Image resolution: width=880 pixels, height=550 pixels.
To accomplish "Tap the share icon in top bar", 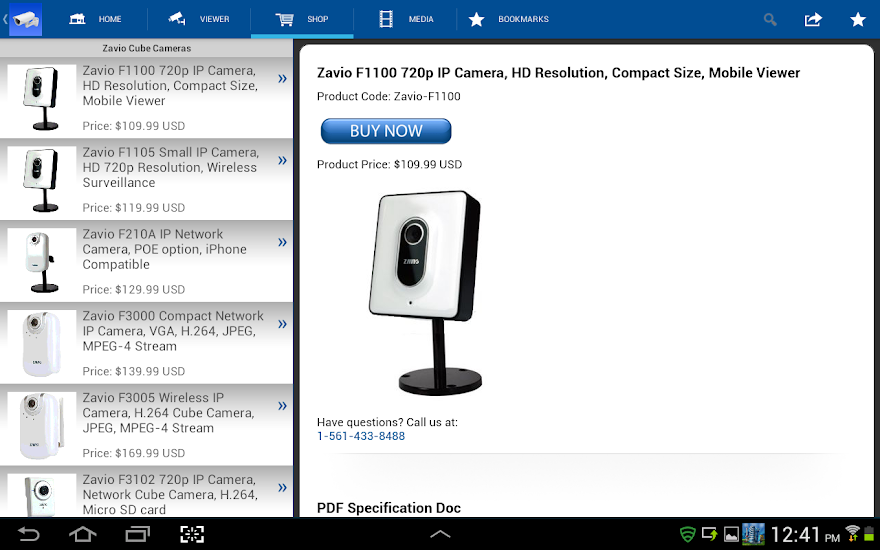I will (x=813, y=20).
